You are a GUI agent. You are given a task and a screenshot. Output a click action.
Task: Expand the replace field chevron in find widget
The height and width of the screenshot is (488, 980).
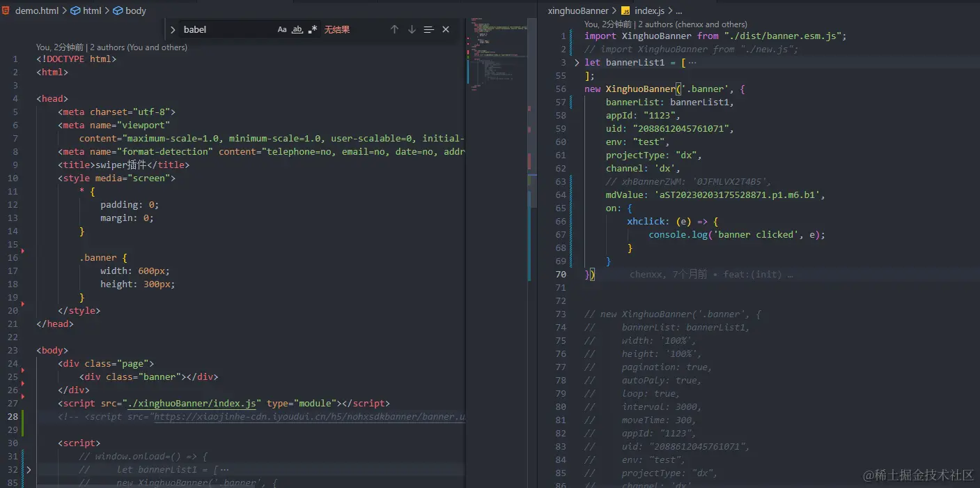tap(173, 29)
